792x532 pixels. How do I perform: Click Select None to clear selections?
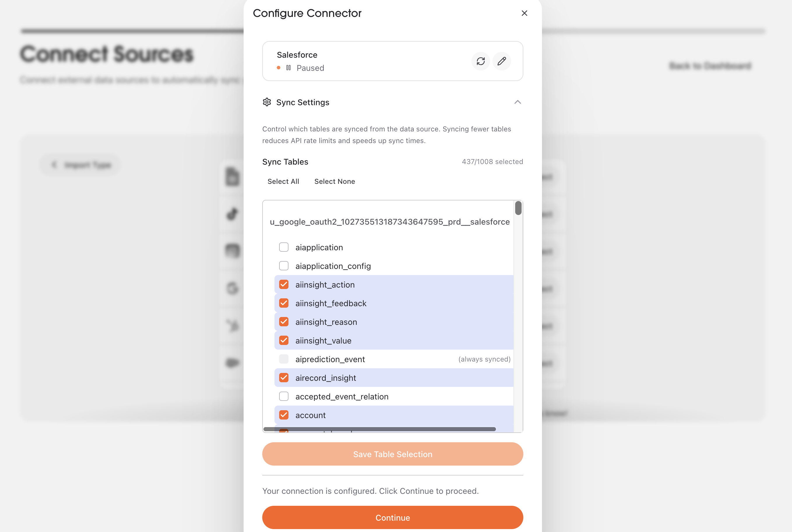335,181
